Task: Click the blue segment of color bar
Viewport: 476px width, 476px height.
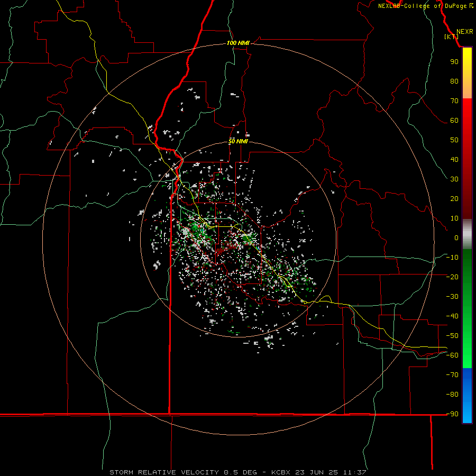Action: pos(467,396)
